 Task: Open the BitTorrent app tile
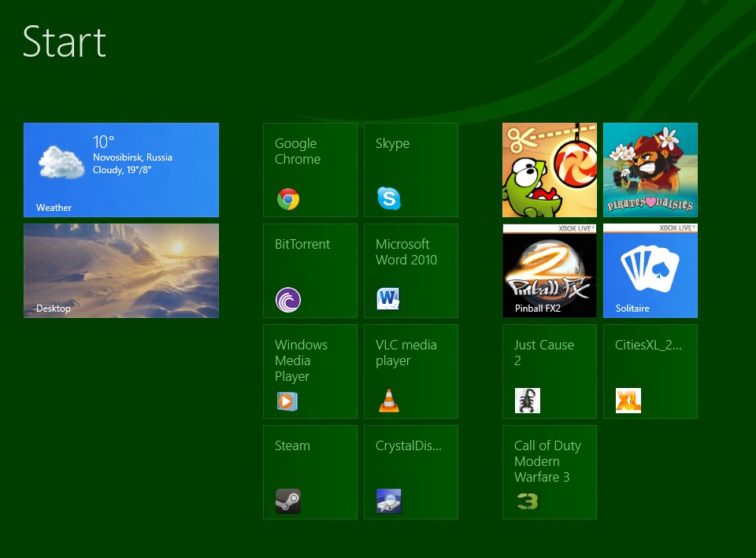309,271
